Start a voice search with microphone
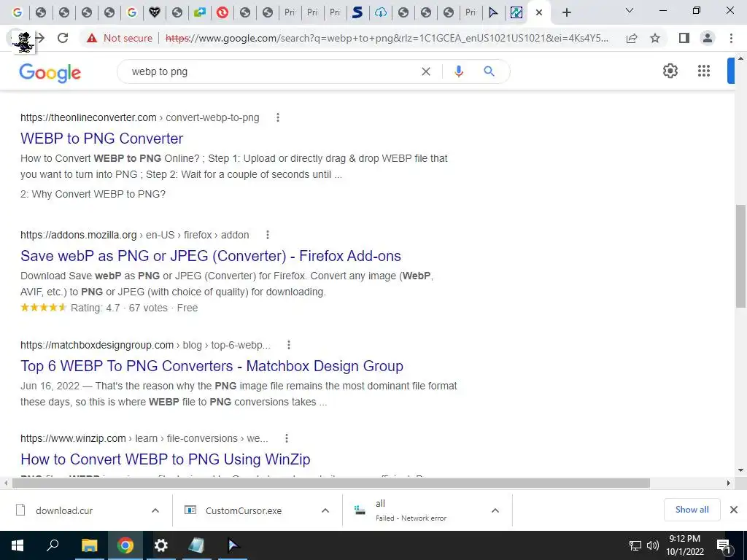Image resolution: width=747 pixels, height=560 pixels. (458, 71)
